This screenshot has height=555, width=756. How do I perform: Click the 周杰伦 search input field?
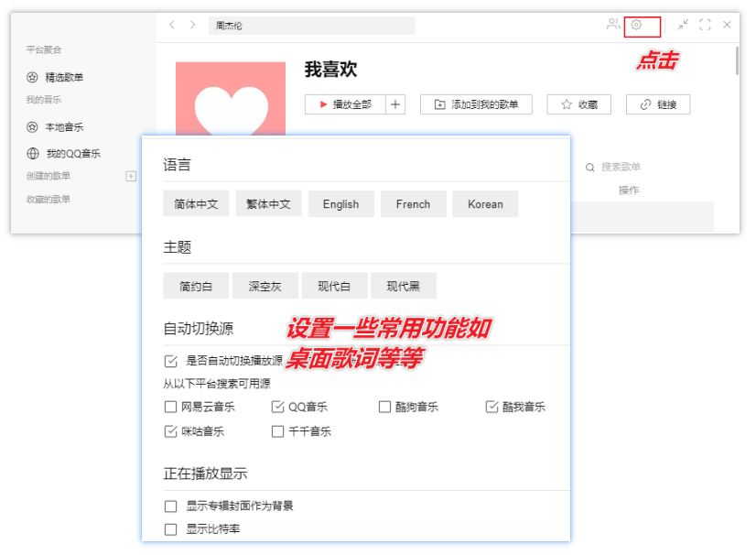[311, 26]
